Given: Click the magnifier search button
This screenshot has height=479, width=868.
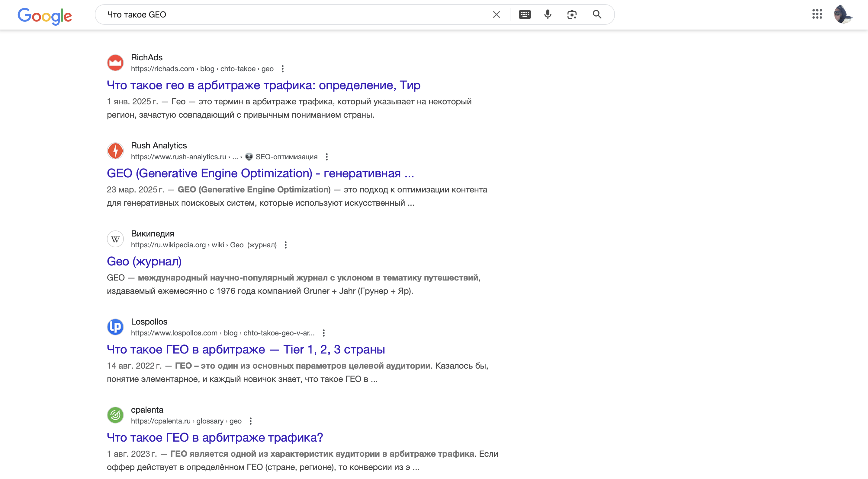Looking at the screenshot, I should (597, 14).
